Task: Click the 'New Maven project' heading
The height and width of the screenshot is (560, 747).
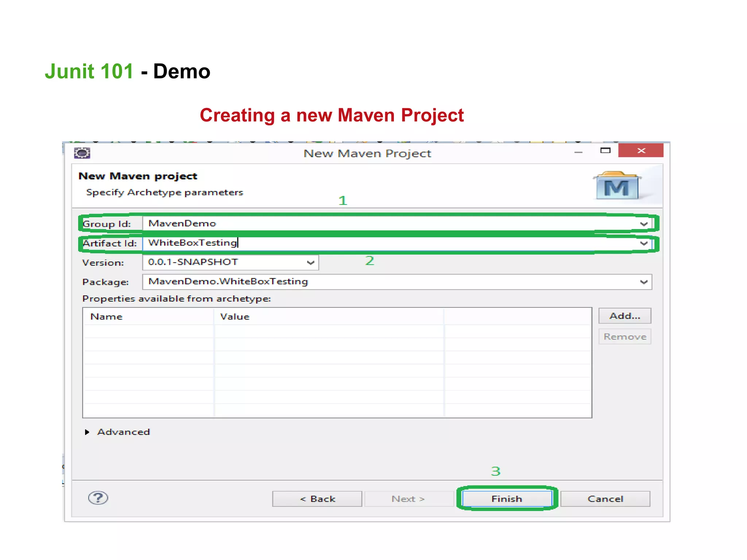Action: [138, 176]
